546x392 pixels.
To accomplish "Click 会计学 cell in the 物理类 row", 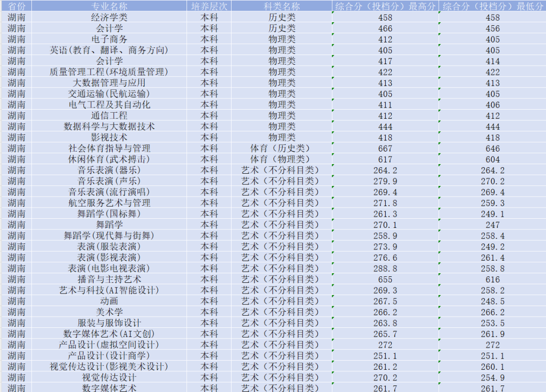I will [109, 61].
